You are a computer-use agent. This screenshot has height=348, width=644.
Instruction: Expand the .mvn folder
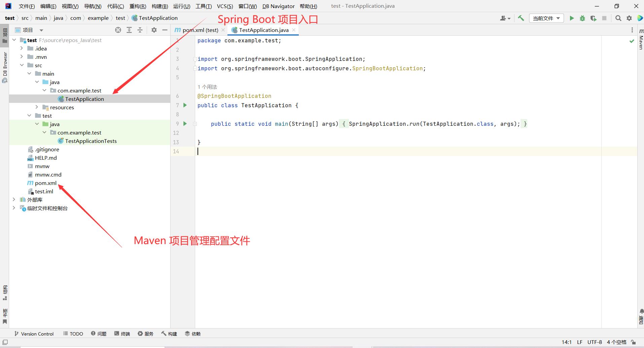tap(22, 57)
